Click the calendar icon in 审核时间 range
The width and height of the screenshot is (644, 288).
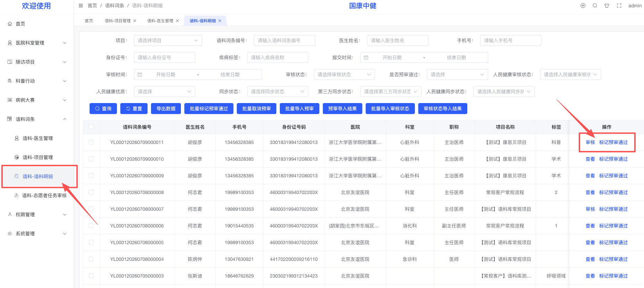[x=140, y=75]
